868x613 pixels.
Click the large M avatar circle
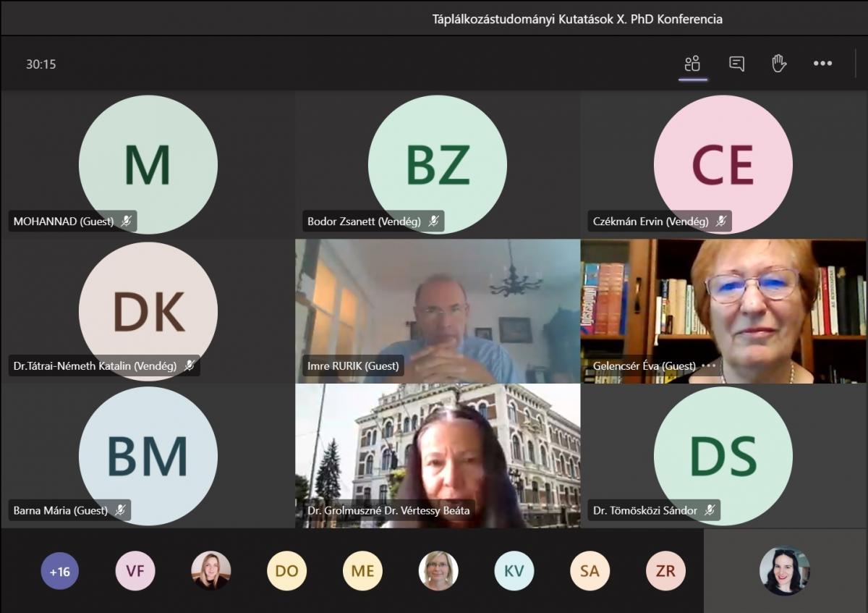148,164
